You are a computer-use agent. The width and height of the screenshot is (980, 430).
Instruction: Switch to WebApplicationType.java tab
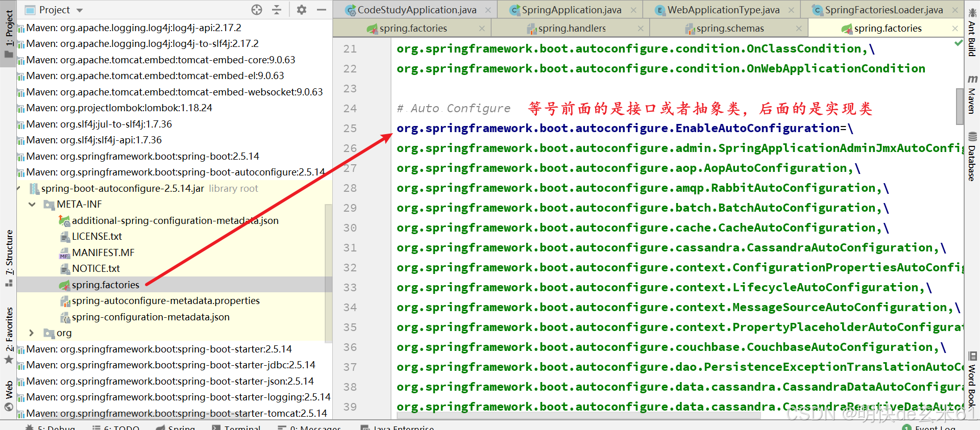pos(723,10)
